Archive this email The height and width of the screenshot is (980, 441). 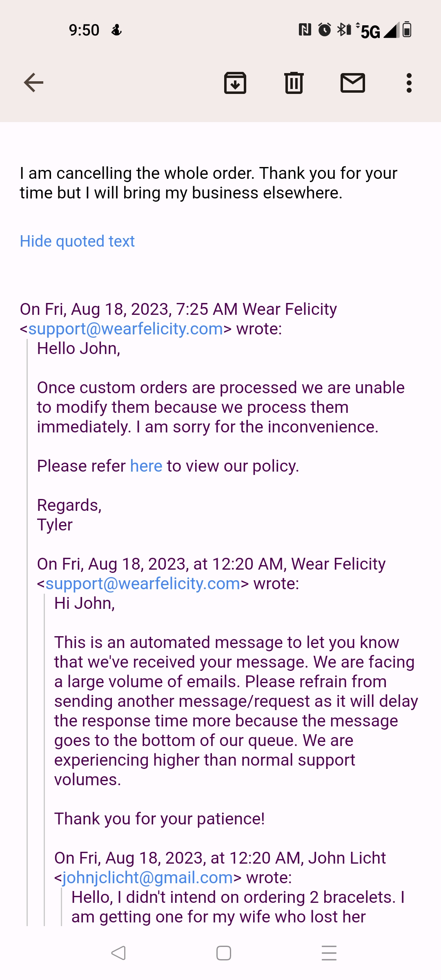[236, 83]
